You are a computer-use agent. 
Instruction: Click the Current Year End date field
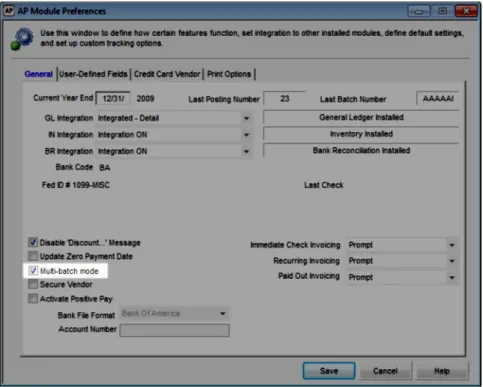pos(113,99)
